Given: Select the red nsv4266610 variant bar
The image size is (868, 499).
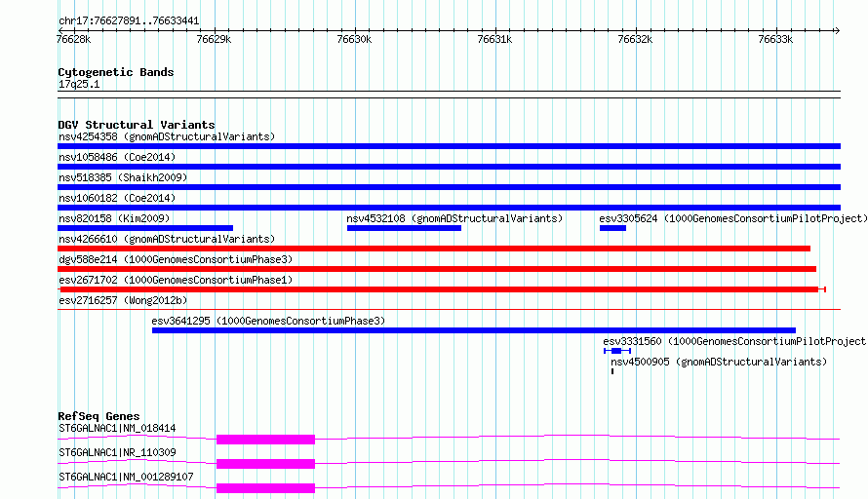Looking at the screenshot, I should pyautogui.click(x=434, y=249).
